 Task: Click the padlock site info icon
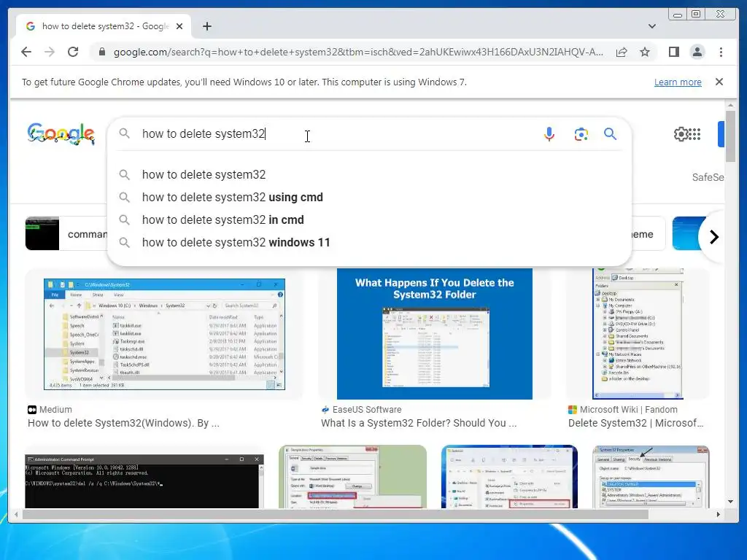point(101,52)
